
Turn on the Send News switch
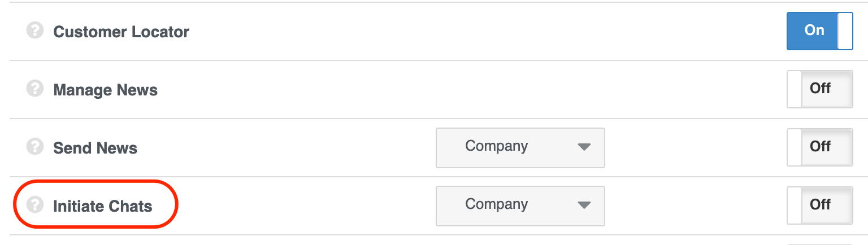pyautogui.click(x=819, y=147)
